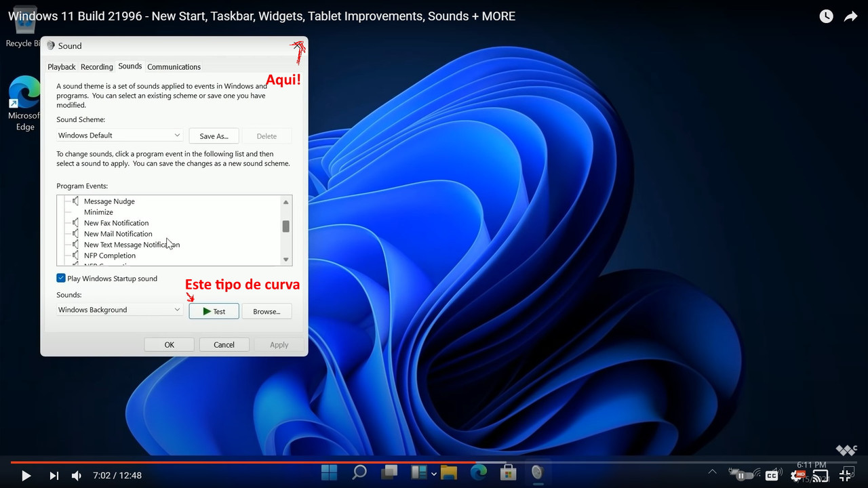Cancel the Sound dialog
Screen dimensions: 868x488
(x=224, y=344)
